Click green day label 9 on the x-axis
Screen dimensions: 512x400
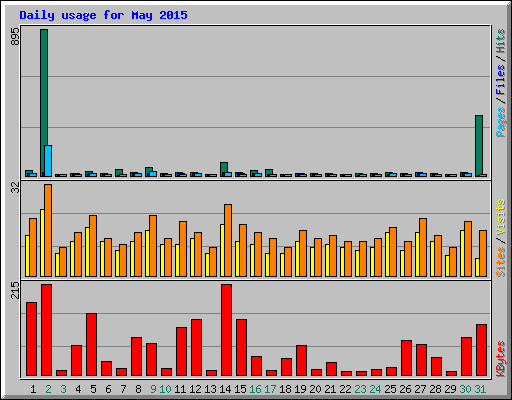[153, 389]
